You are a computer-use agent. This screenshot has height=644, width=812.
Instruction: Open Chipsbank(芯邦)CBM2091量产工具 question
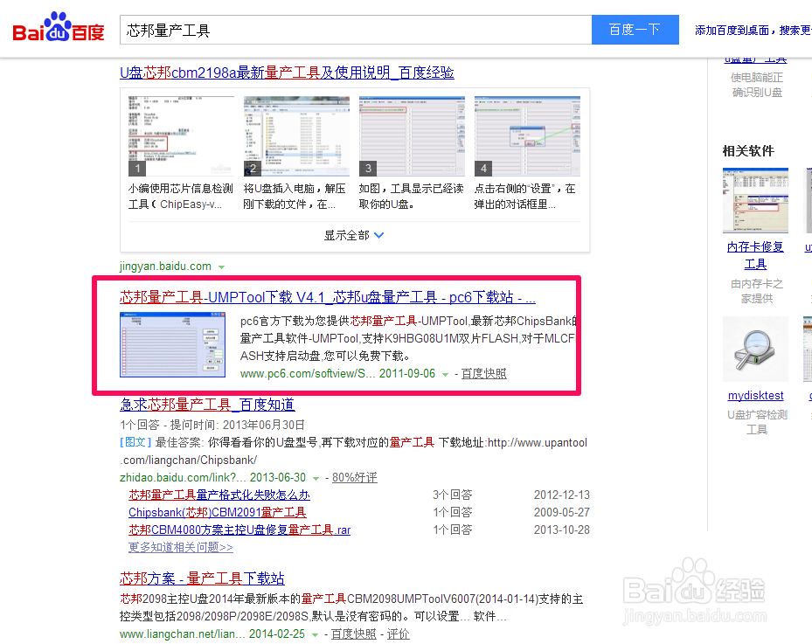pyautogui.click(x=218, y=513)
